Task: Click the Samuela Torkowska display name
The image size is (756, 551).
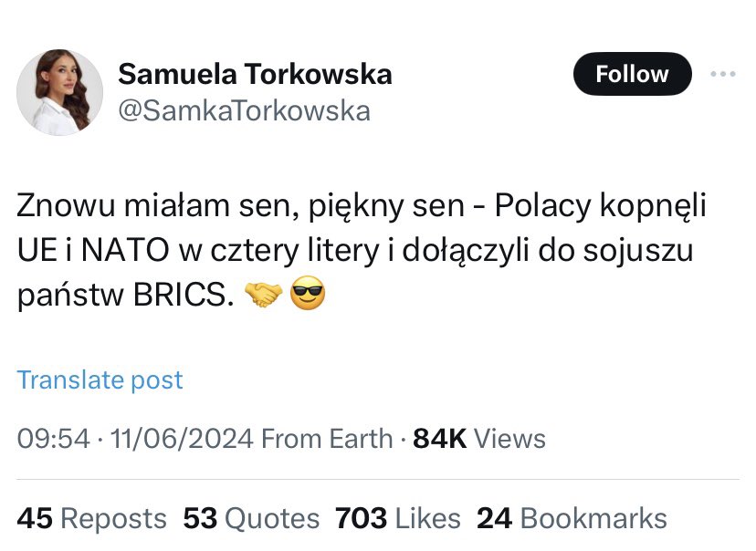Action: [x=256, y=74]
